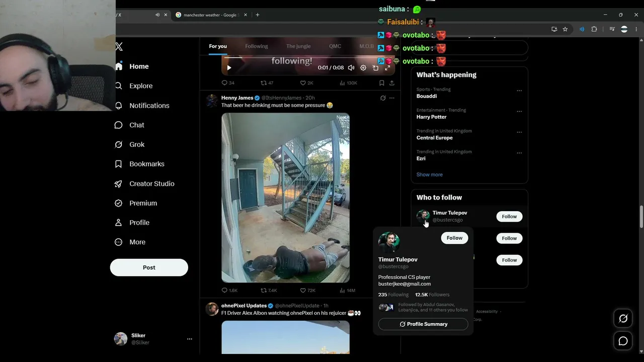Close the manchester weather tab

(246, 15)
